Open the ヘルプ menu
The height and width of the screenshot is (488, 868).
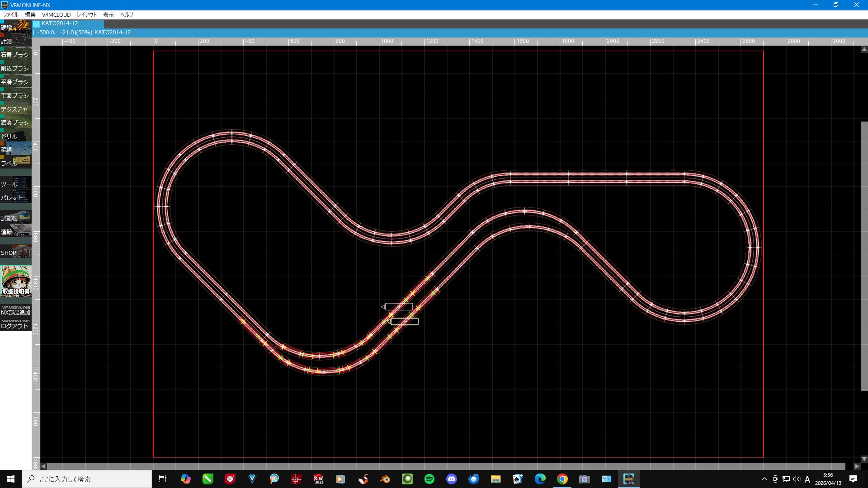[x=127, y=14]
